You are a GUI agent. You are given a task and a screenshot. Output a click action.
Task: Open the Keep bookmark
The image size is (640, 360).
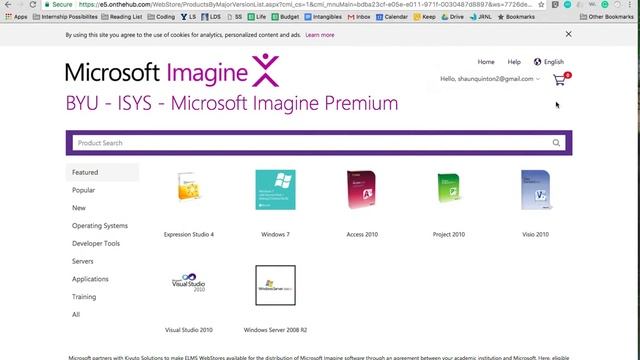[424, 17]
